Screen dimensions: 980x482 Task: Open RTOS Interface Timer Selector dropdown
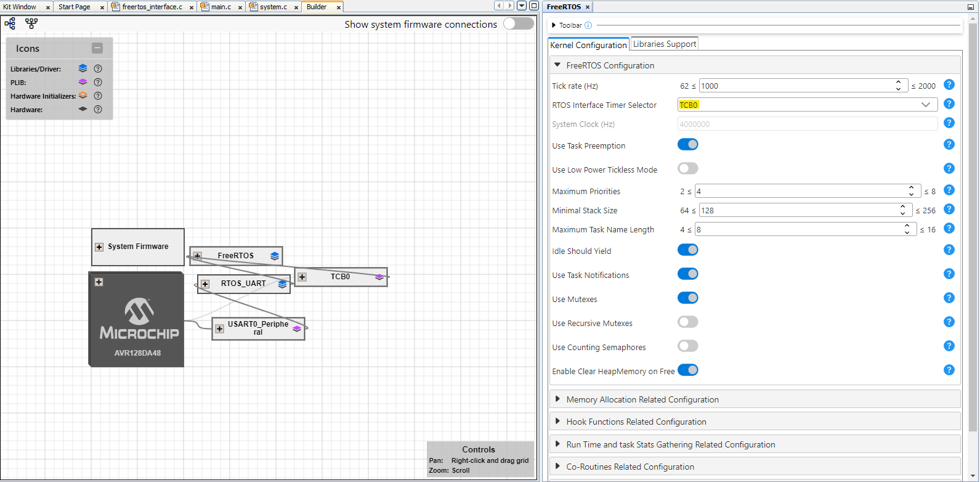[808, 105]
